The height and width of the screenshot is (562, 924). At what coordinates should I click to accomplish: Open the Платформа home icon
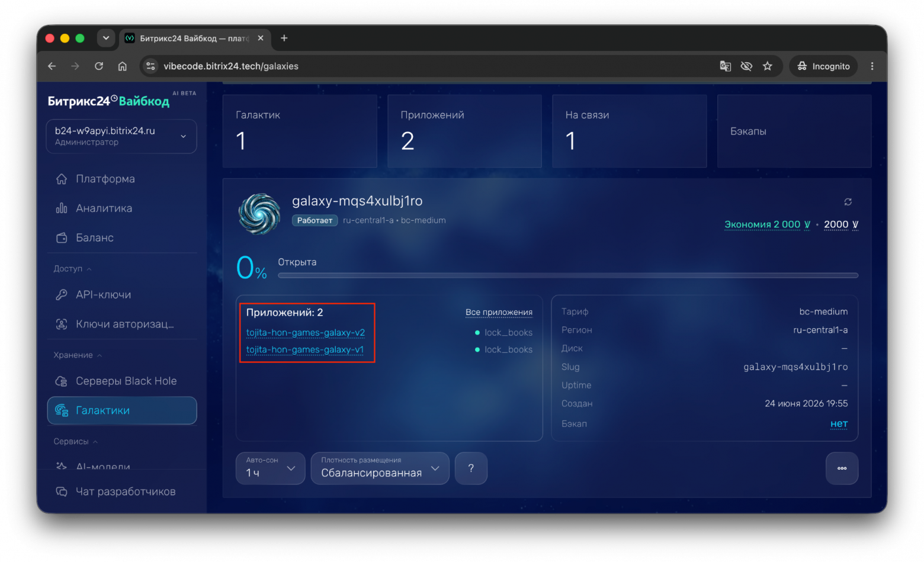coord(62,179)
